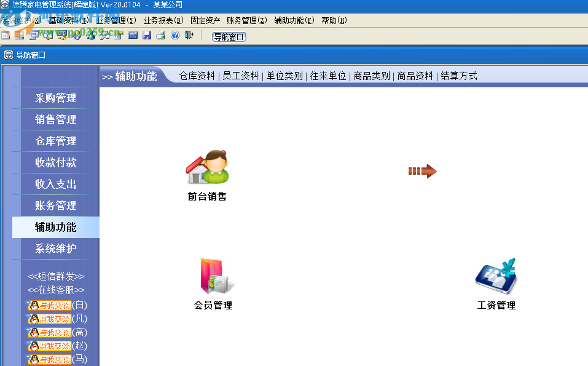Select 销售管理 in the sidebar
Viewport: 588px width, 366px height.
56,119
